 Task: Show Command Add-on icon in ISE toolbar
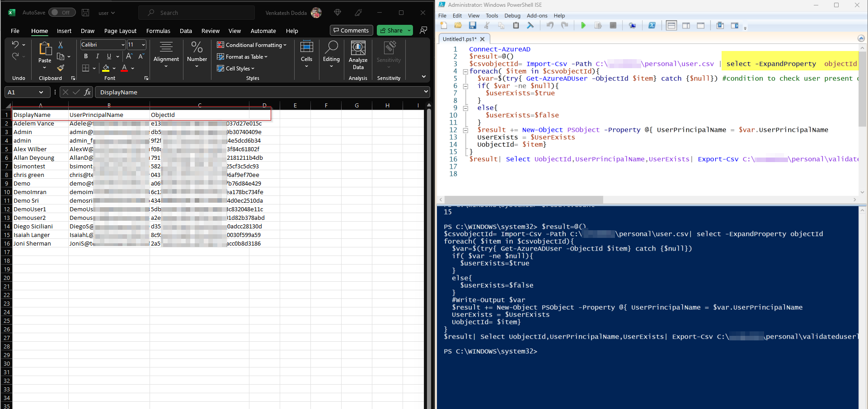(735, 26)
